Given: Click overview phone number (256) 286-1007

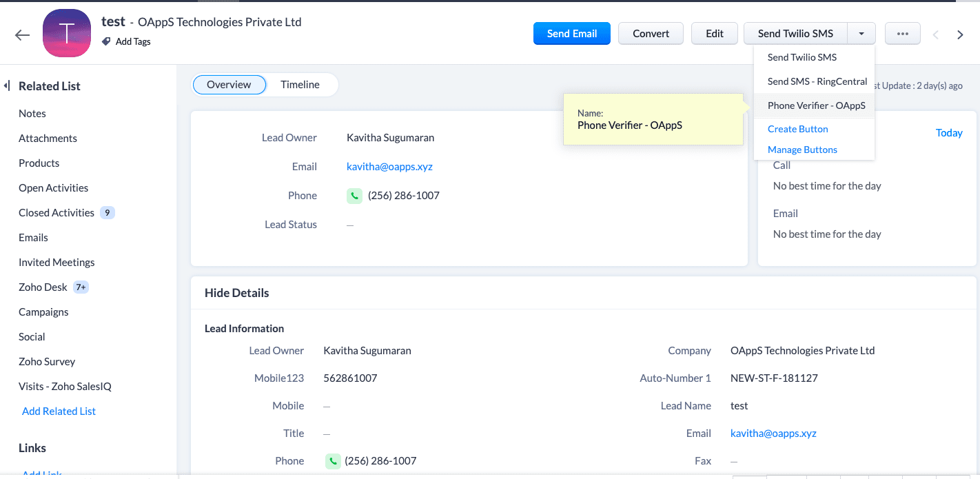Looking at the screenshot, I should click(x=404, y=196).
